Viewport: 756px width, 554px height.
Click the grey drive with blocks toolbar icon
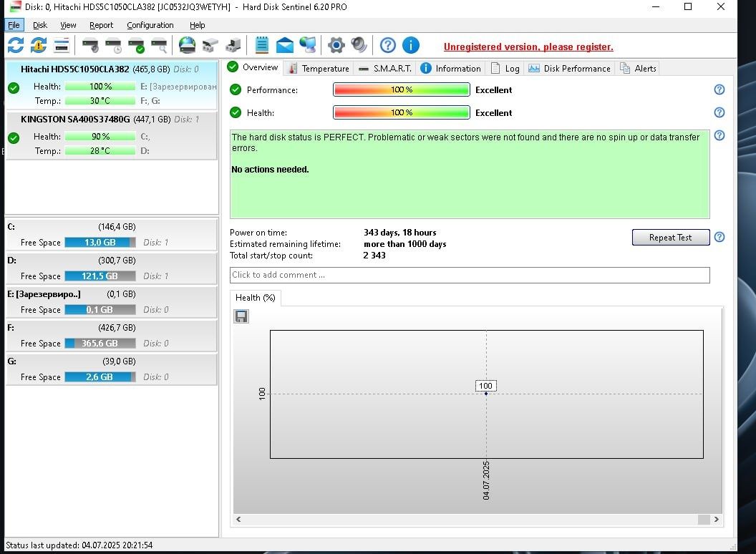pos(210,46)
